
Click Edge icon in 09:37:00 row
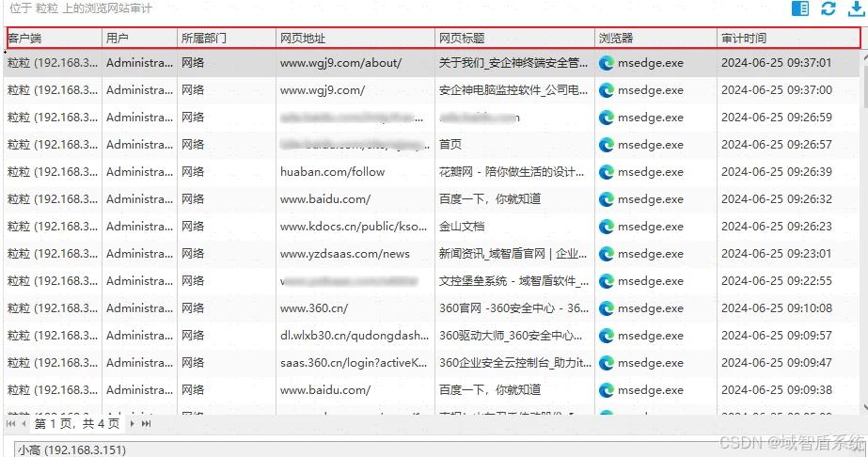607,90
